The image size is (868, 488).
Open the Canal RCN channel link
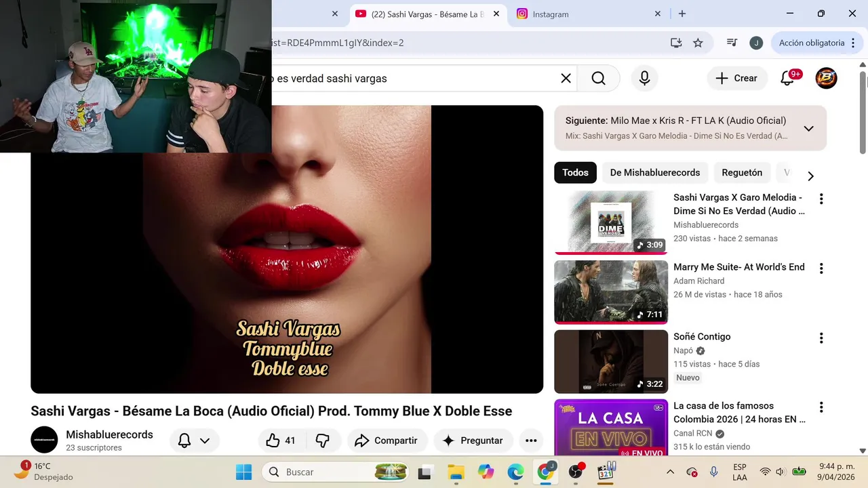click(693, 433)
